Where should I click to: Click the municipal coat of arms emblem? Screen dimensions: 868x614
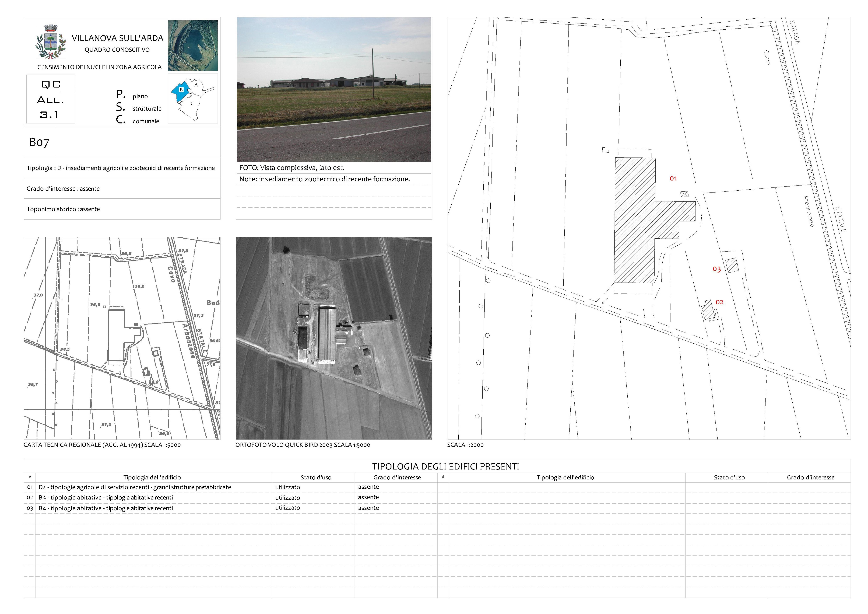click(51, 42)
